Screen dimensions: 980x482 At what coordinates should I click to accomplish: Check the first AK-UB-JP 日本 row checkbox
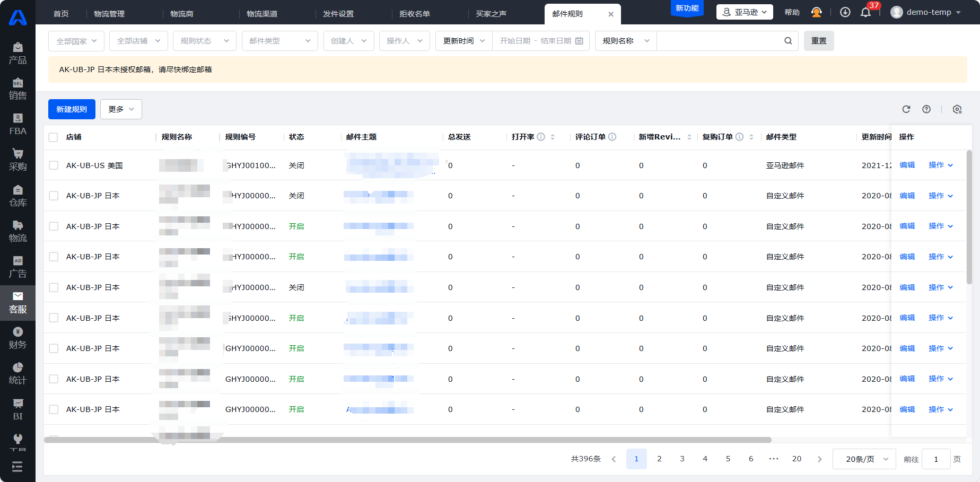click(x=53, y=196)
